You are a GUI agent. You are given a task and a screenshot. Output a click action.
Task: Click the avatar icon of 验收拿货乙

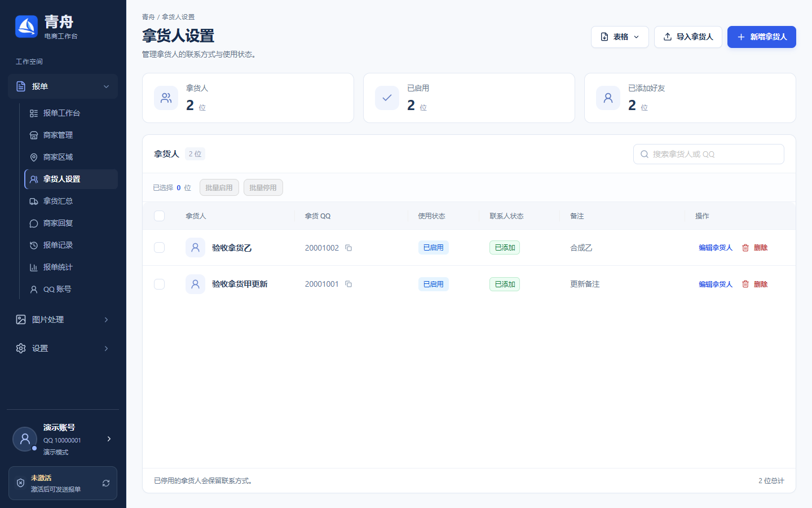click(x=195, y=247)
